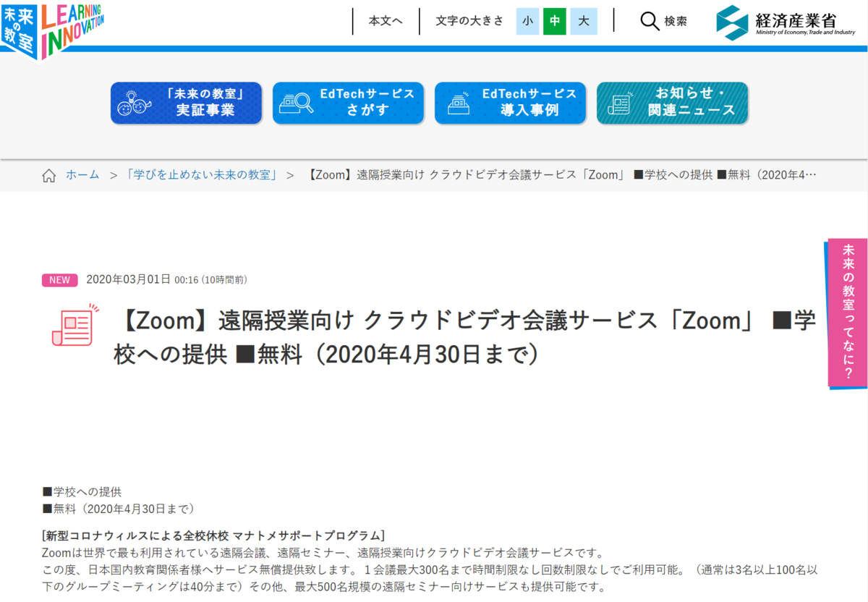This screenshot has width=868, height=602.
Task: Jump to 本文へ main content
Action: pyautogui.click(x=386, y=21)
